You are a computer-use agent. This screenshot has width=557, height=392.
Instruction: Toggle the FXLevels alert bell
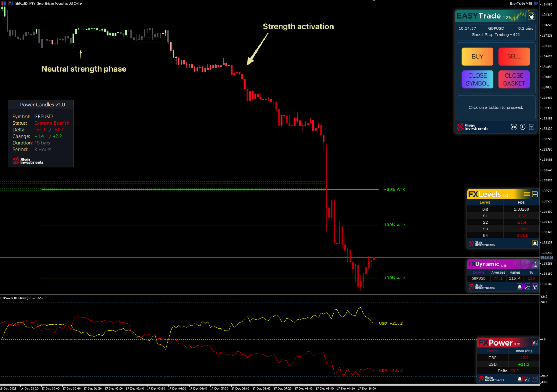(535, 244)
